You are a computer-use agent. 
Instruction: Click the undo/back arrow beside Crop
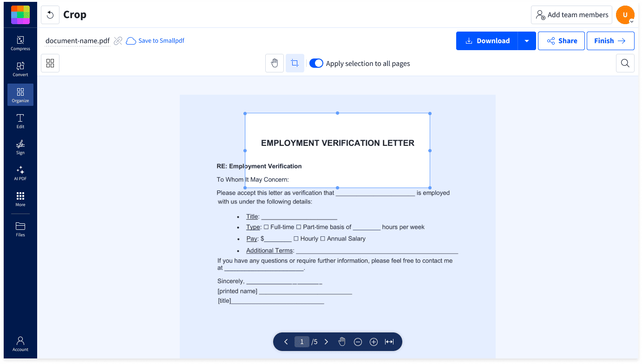pos(50,15)
